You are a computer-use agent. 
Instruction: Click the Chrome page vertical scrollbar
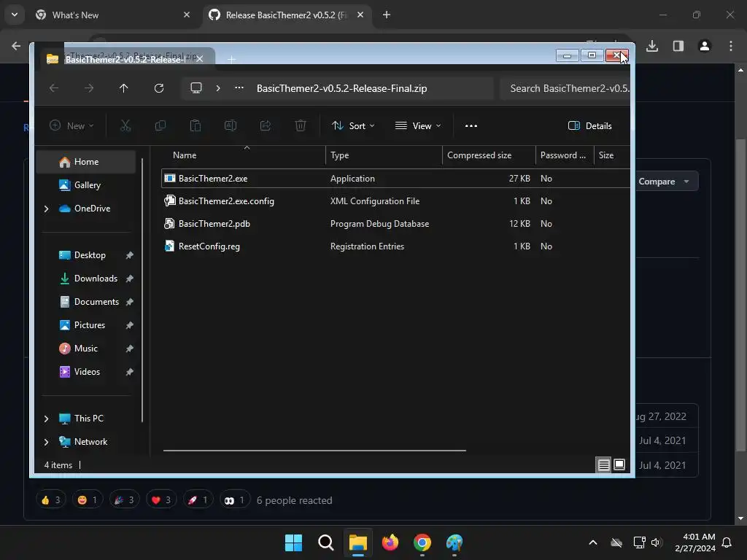tap(740, 295)
